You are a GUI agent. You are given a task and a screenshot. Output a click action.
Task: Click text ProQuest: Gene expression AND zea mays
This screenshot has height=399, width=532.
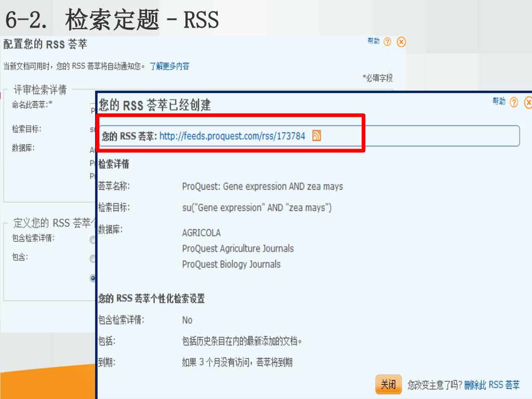pos(262,187)
